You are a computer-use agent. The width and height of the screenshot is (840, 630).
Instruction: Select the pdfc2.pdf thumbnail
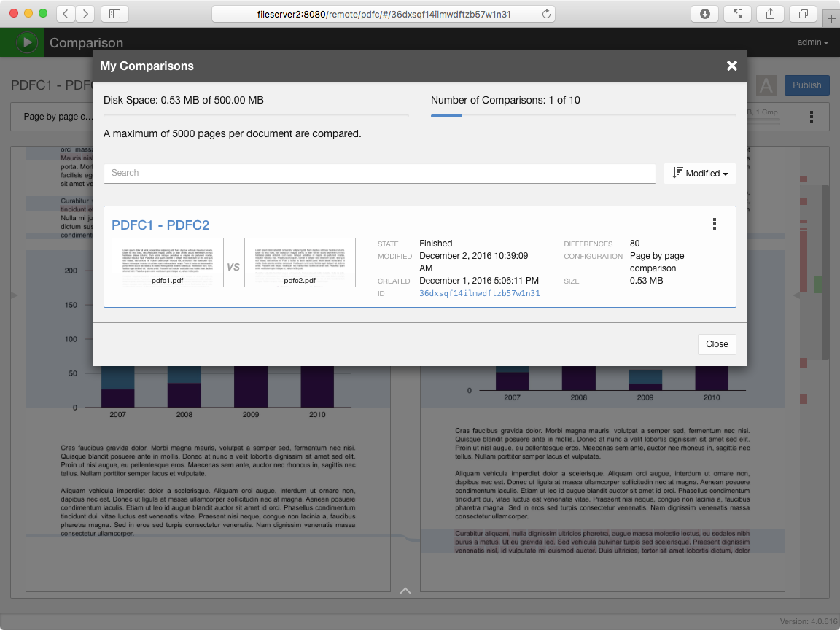300,262
